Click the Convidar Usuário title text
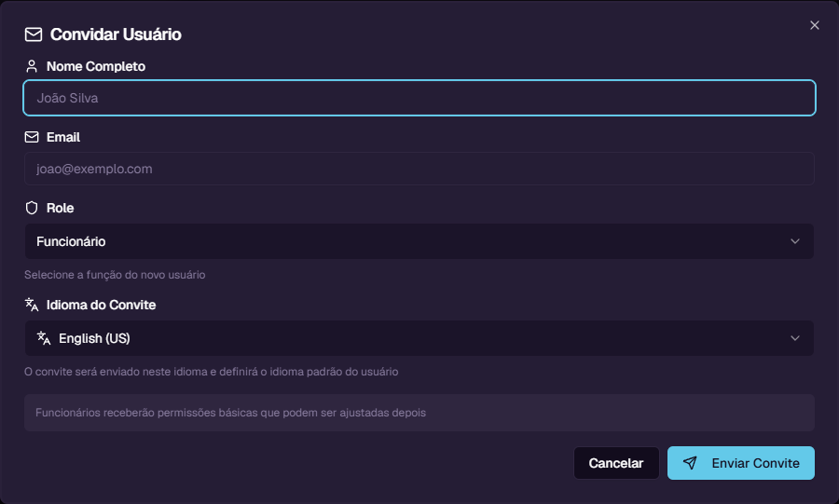This screenshot has width=839, height=504. [x=116, y=34]
